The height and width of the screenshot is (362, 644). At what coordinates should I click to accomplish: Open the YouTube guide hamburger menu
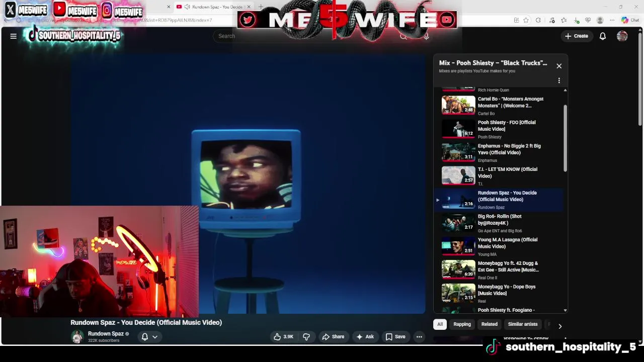click(14, 36)
